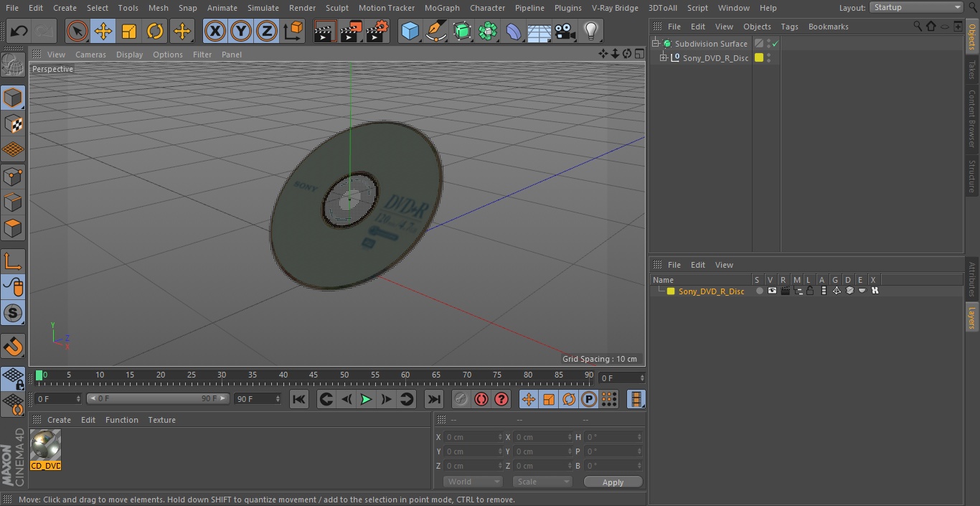
Task: Open the Deformer objects icon
Action: 514,31
